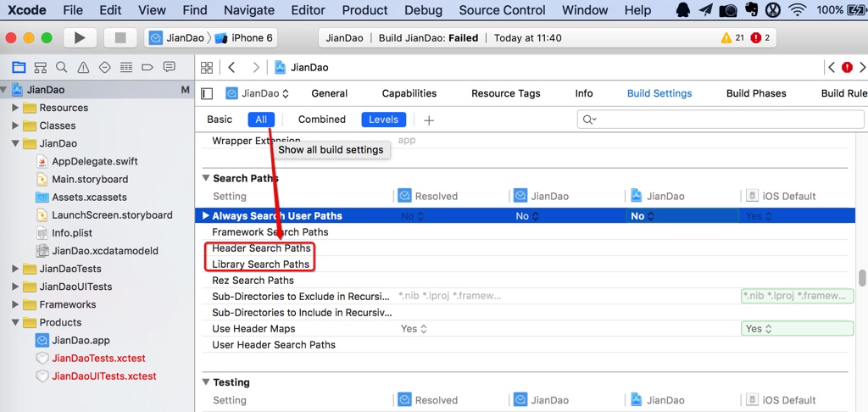Expand the Resources folder
Viewport: 868px width, 412px height.
point(15,108)
